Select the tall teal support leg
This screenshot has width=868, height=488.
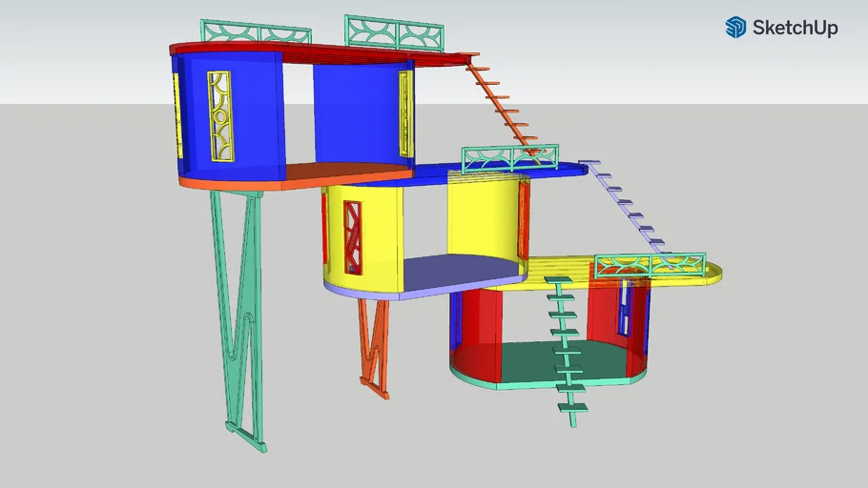(x=240, y=315)
